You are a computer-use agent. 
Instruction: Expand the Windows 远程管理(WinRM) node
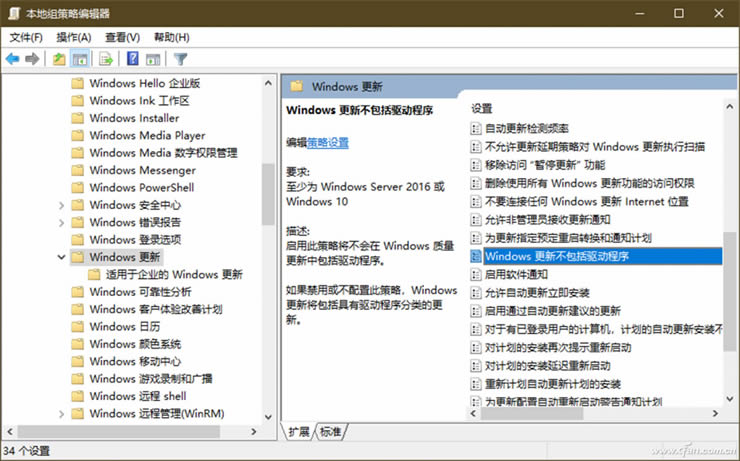pyautogui.click(x=61, y=414)
